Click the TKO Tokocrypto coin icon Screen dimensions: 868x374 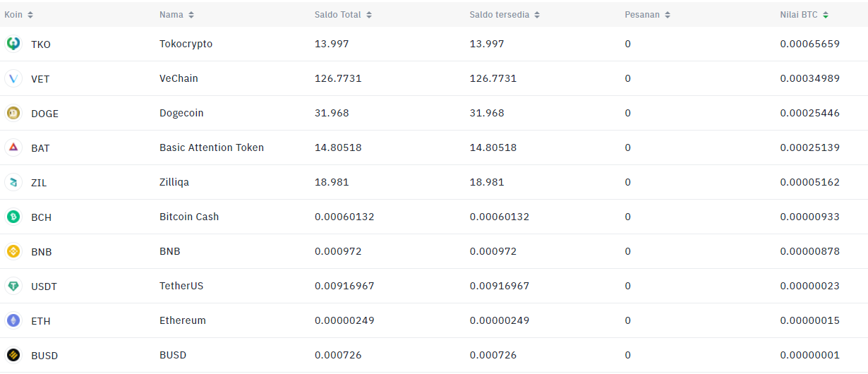point(13,44)
